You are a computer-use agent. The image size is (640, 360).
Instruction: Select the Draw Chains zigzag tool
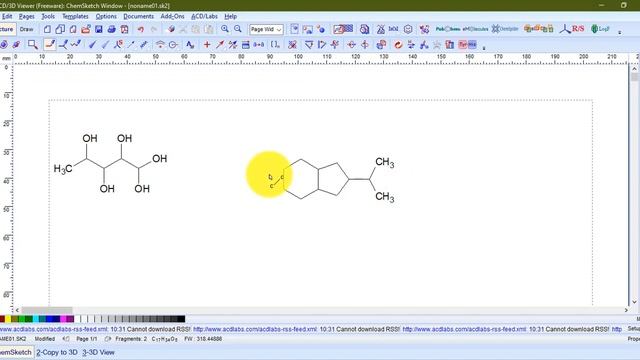76,44
